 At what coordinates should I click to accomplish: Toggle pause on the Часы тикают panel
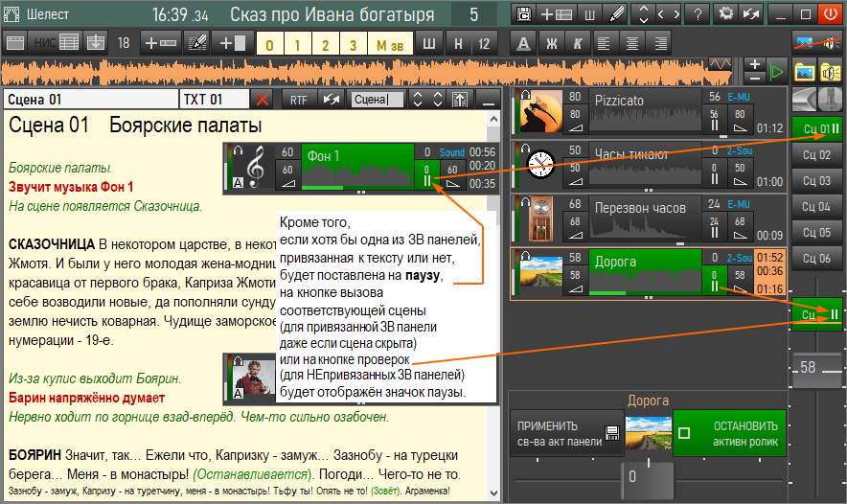click(x=714, y=173)
